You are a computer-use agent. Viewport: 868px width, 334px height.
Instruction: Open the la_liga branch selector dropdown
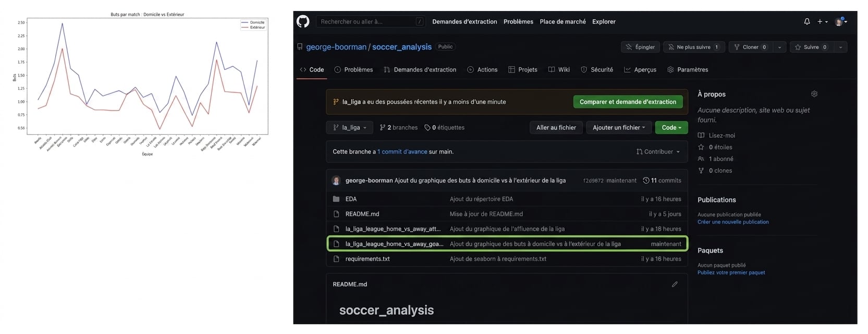[350, 127]
